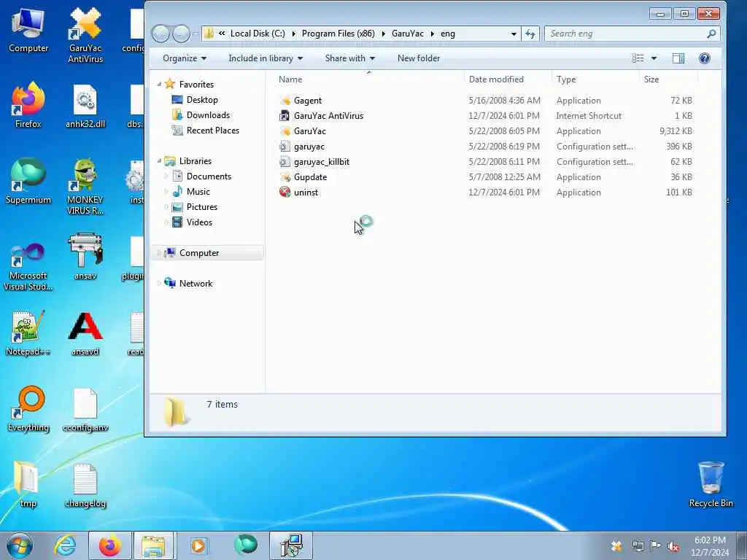Open Recent Places in Favorites

[205, 130]
